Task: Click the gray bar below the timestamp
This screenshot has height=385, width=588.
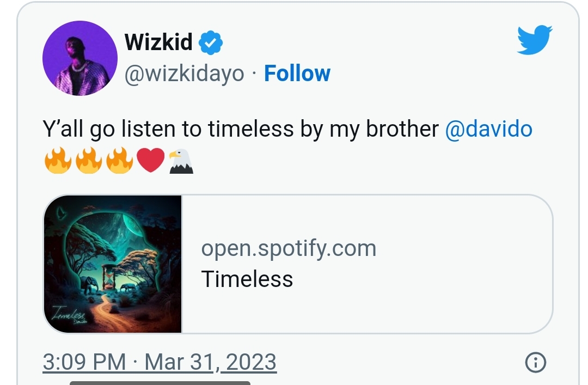Action: [160, 383]
